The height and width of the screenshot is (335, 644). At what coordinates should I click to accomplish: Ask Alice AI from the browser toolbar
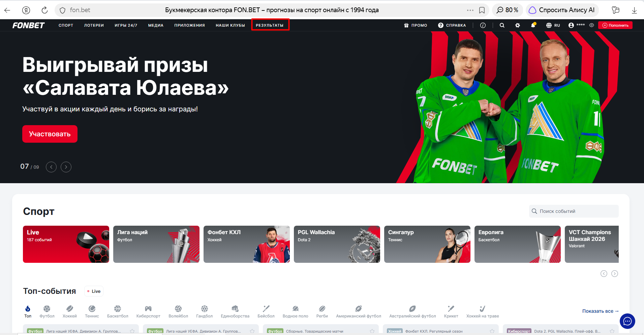click(562, 10)
